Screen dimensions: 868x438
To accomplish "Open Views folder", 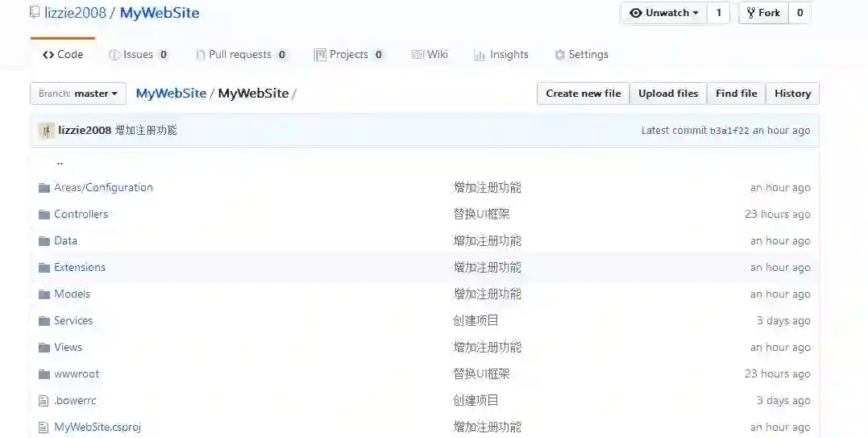I will [x=68, y=347].
